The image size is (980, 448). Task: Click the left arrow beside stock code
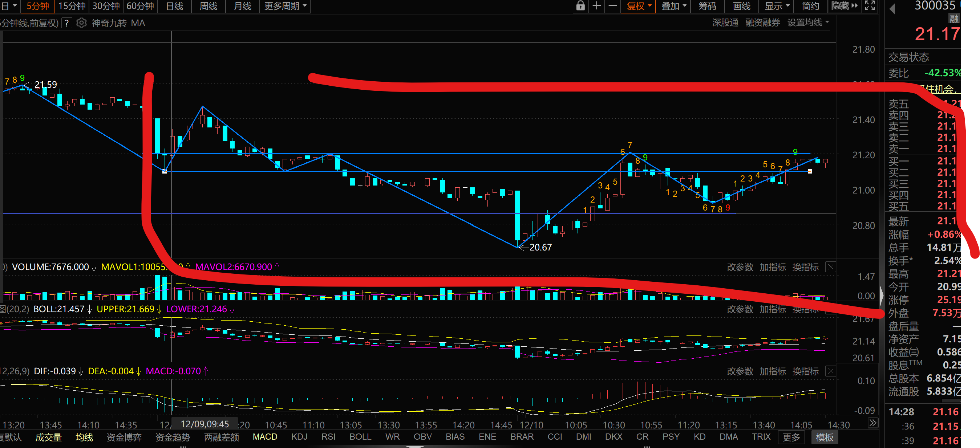coord(892,8)
